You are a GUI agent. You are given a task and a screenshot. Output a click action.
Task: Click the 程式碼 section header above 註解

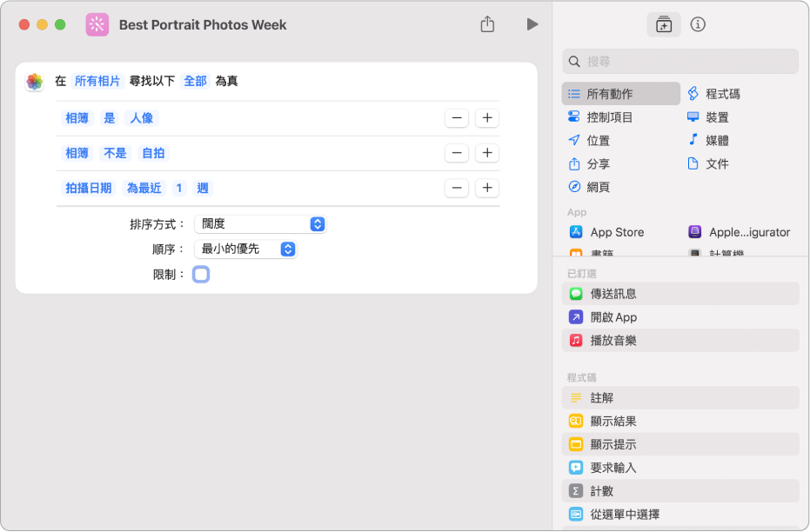[582, 377]
